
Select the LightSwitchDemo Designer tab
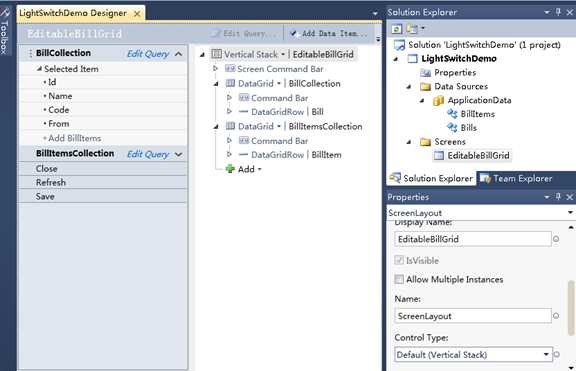[73, 13]
